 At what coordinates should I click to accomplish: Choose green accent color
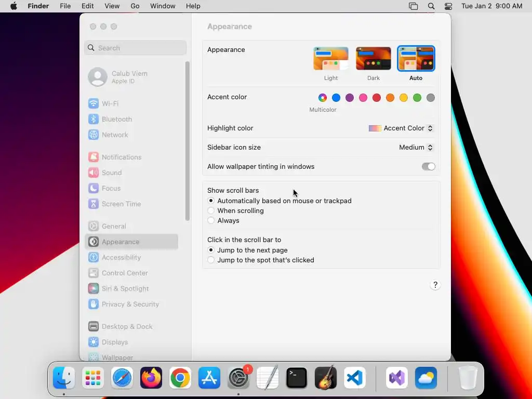[417, 98]
